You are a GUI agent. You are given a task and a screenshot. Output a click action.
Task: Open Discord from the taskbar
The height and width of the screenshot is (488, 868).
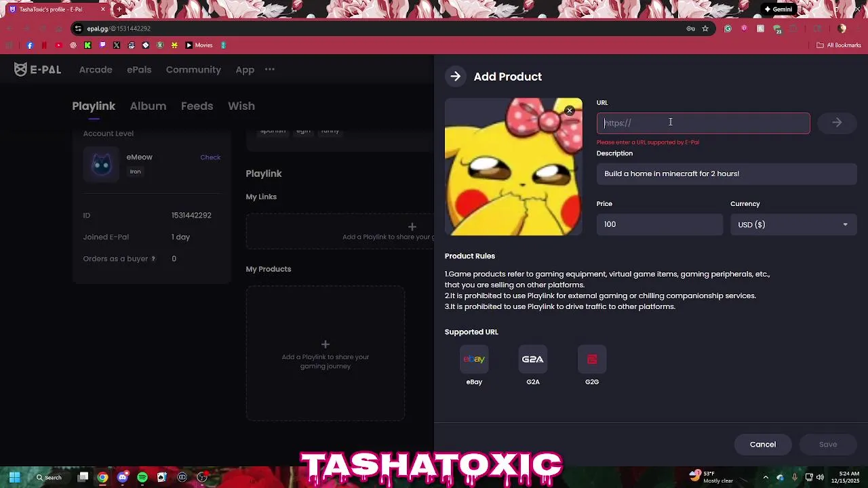(x=122, y=477)
